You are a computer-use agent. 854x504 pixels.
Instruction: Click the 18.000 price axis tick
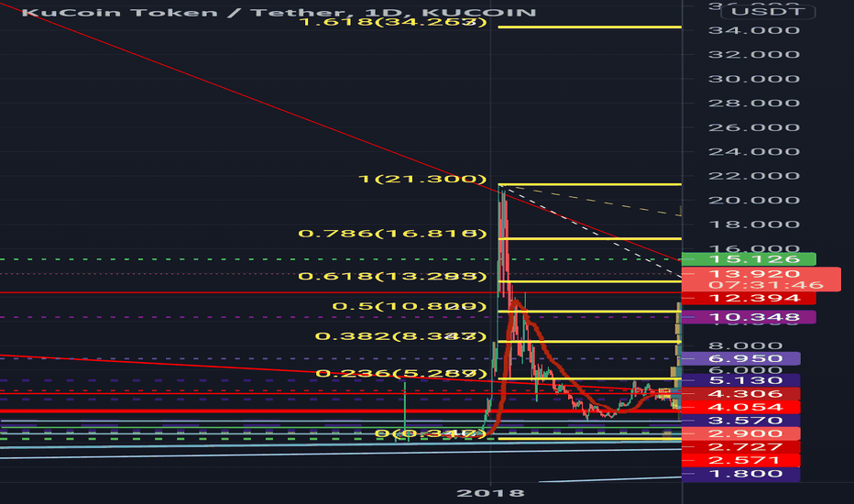(x=754, y=225)
